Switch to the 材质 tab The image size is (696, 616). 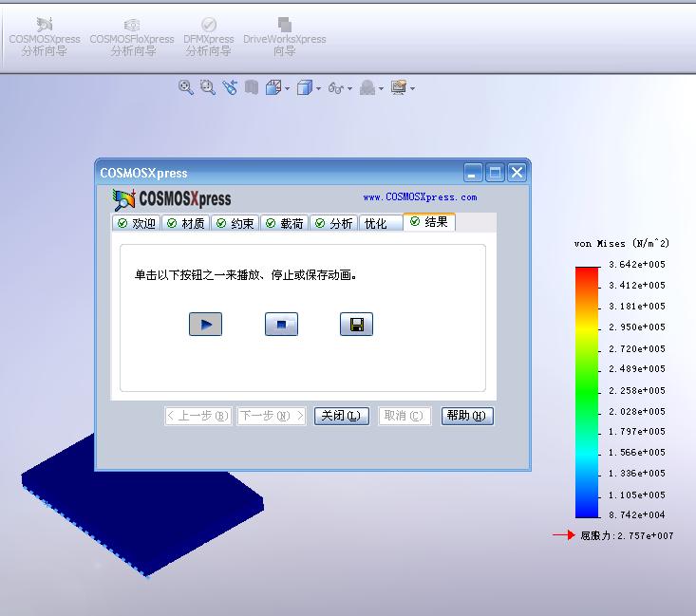(186, 223)
